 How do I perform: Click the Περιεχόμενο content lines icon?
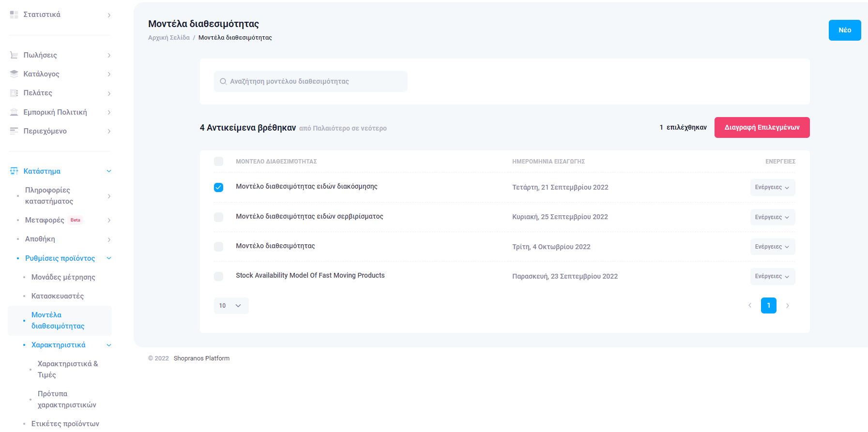(x=14, y=131)
